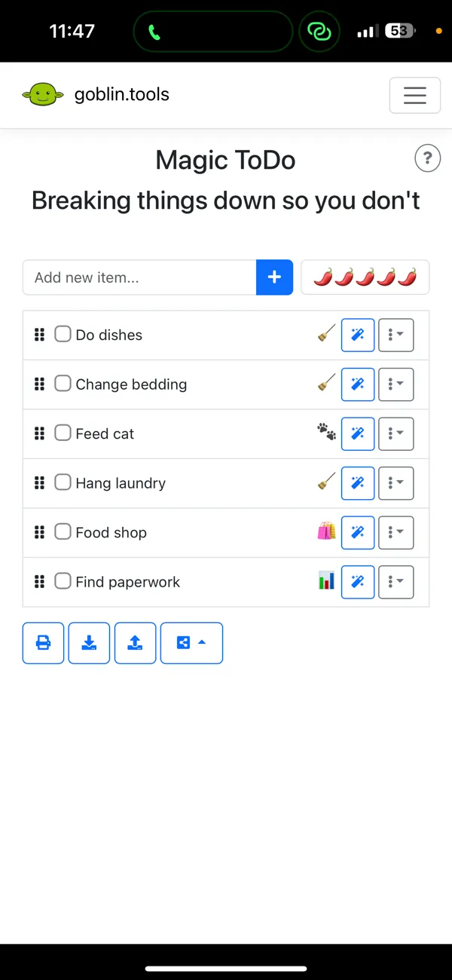This screenshot has width=452, height=980.
Task: Open the hamburger navigation menu
Action: (x=414, y=96)
